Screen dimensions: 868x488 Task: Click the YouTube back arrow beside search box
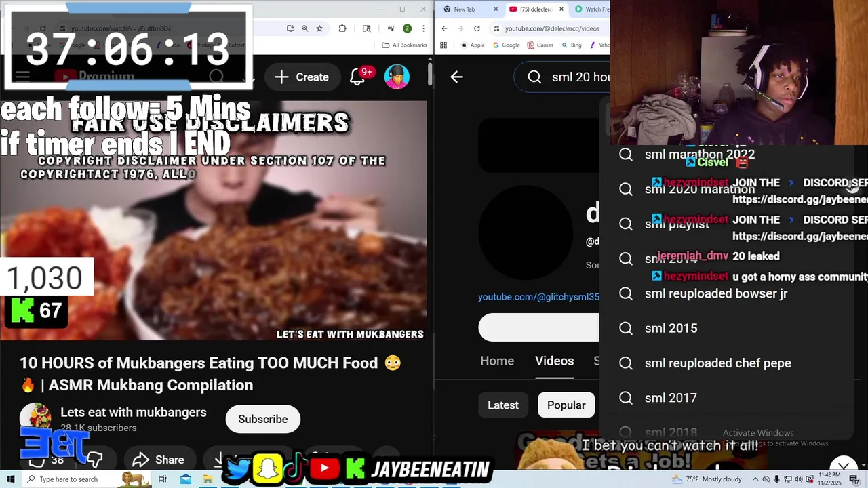456,77
